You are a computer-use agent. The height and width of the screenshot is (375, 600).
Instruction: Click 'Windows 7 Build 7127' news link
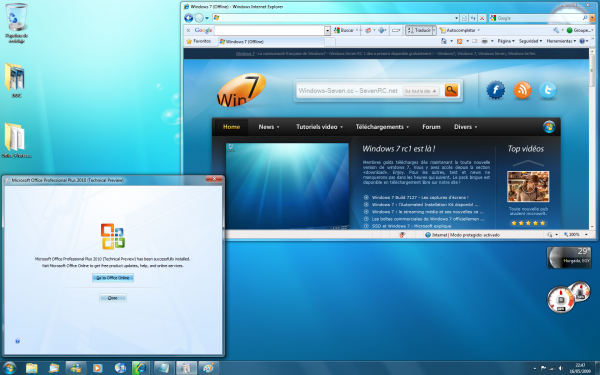coord(420,197)
